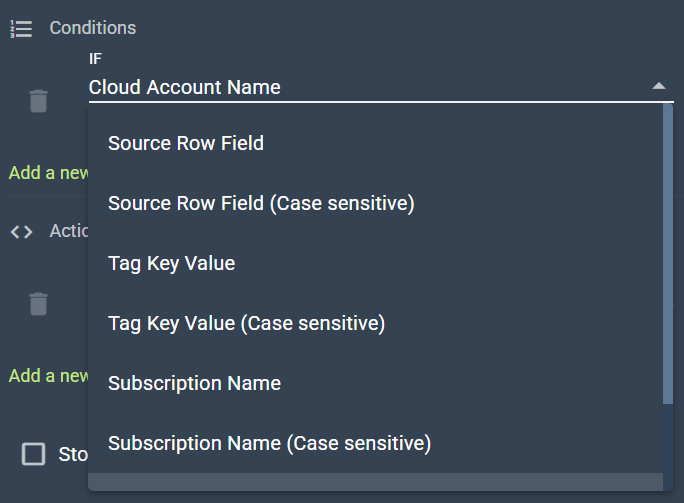The image size is (684, 503).
Task: Choose 'Source Row Field (Case sensitive)' option
Action: [x=261, y=203]
